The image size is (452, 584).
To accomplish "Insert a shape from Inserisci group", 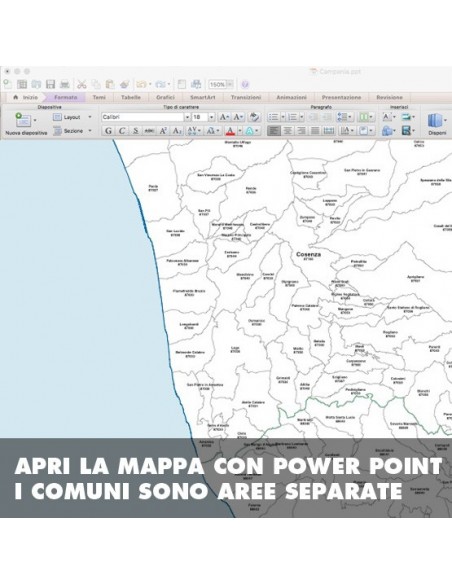I will click(x=387, y=131).
